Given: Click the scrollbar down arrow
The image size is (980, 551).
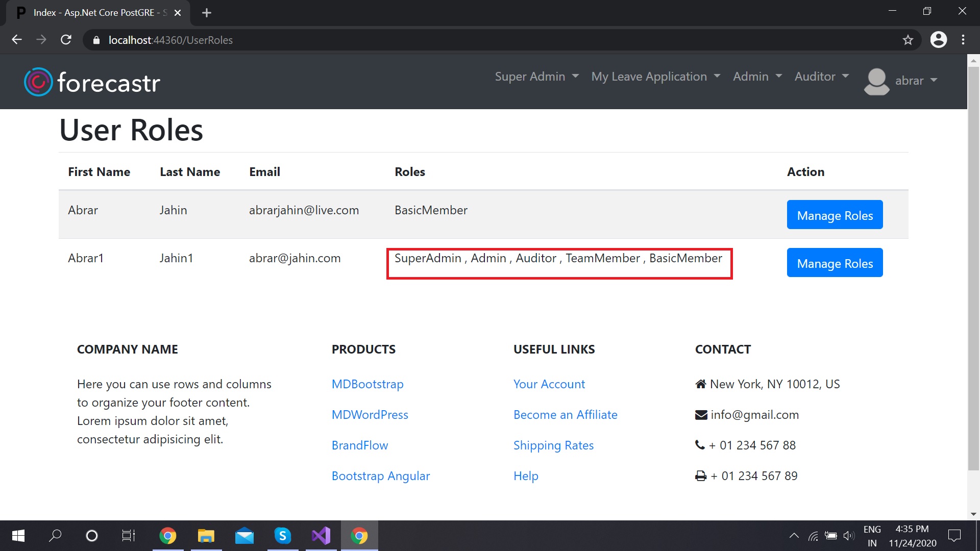Looking at the screenshot, I should [x=973, y=514].
